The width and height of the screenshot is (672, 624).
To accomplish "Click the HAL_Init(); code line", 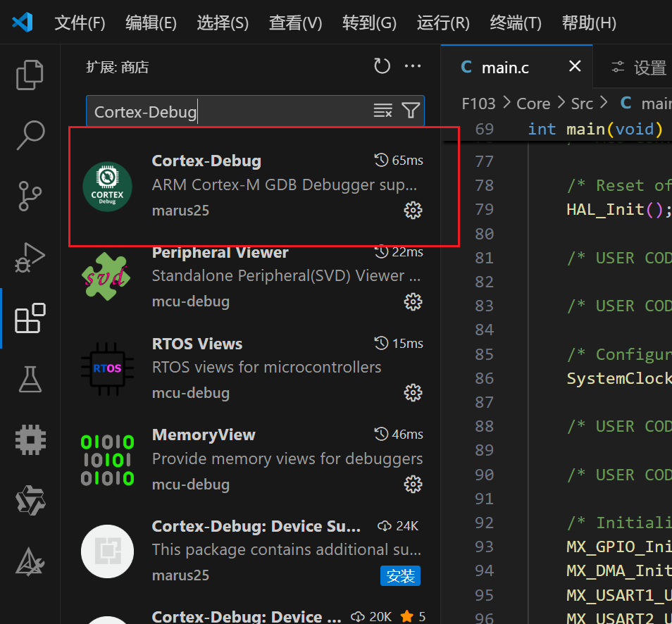I will pyautogui.click(x=619, y=209).
